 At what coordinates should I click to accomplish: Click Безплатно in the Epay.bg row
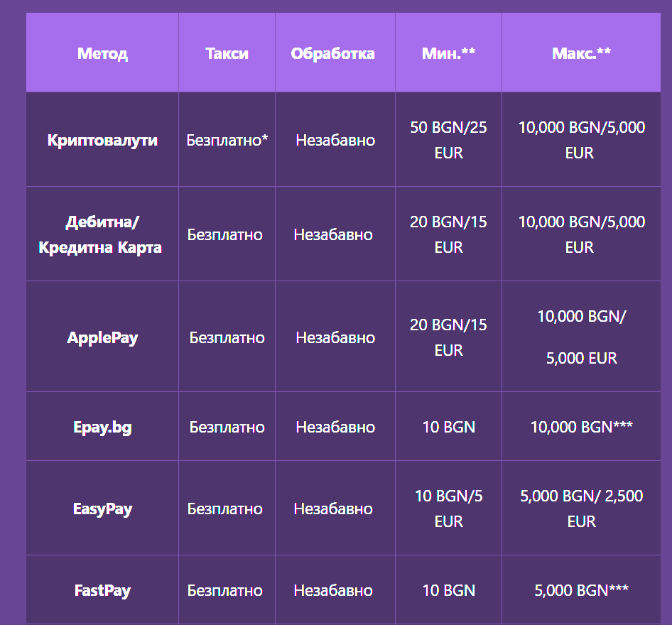227,427
